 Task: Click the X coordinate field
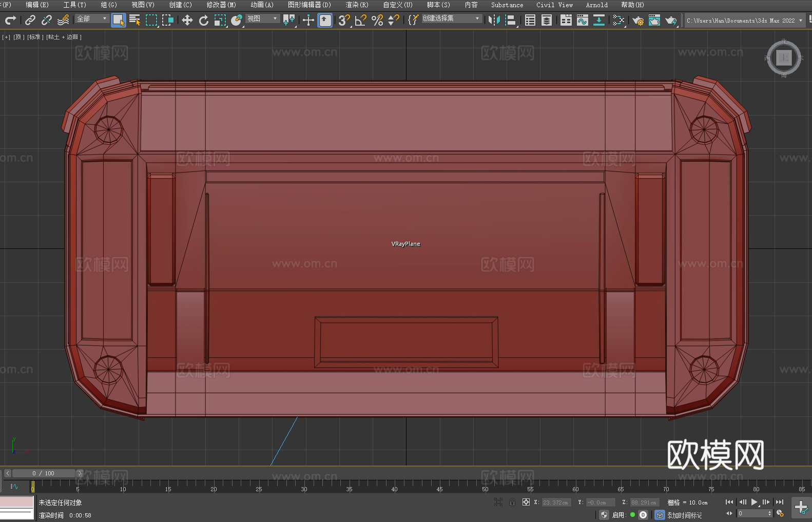(556, 502)
